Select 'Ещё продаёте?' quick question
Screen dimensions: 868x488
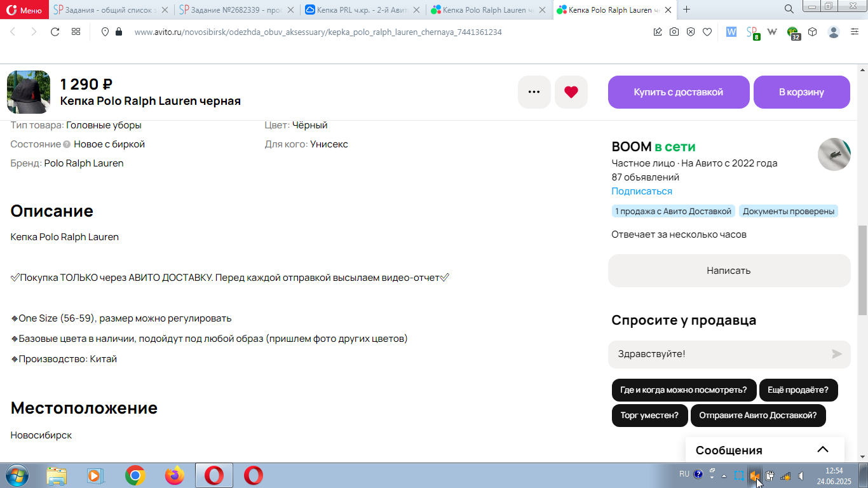click(x=798, y=390)
